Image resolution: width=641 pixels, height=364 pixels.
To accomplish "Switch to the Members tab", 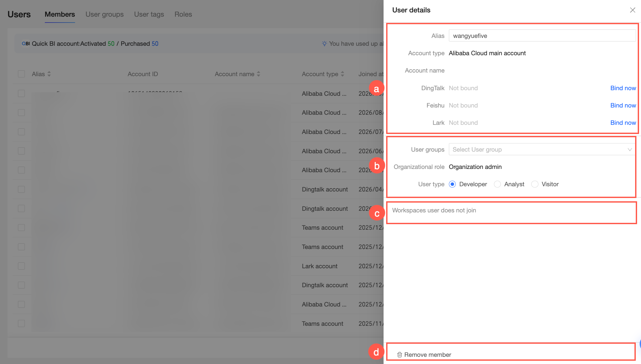I will 60,14.
